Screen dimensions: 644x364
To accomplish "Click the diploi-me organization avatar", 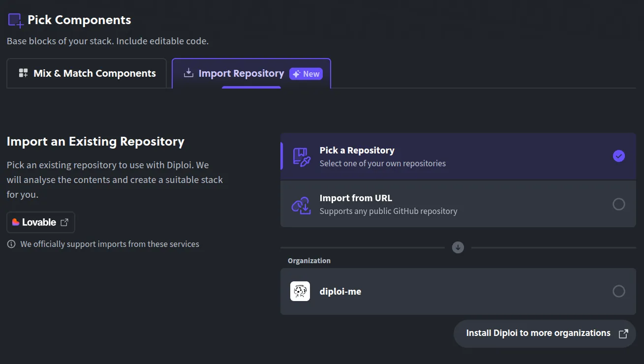I will (300, 291).
